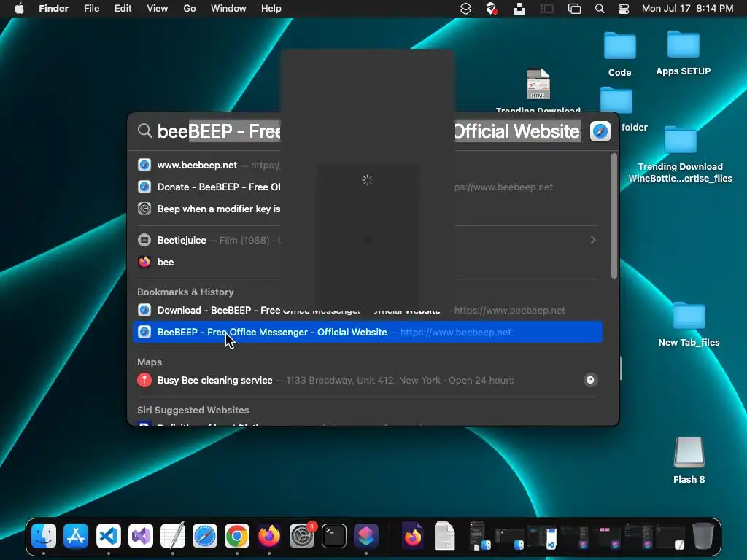Open Finder from the Dock
The height and width of the screenshot is (560, 747).
(x=44, y=536)
